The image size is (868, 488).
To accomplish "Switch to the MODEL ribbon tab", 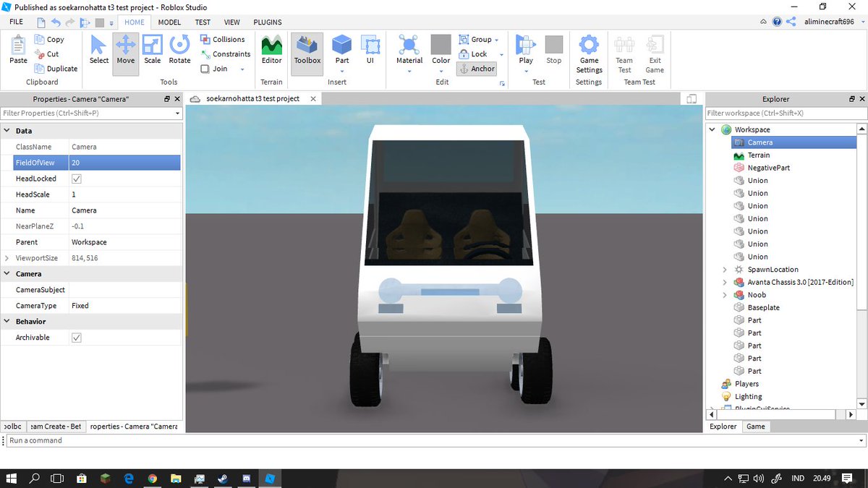I will coord(169,22).
